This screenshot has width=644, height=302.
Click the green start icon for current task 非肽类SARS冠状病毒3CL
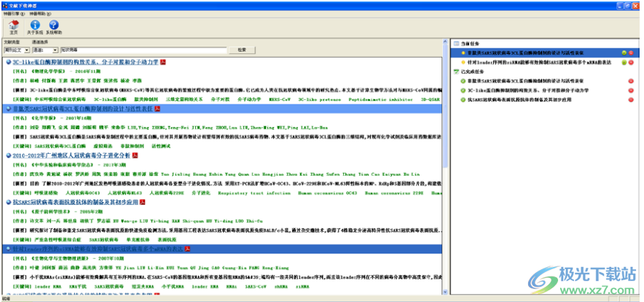tap(624, 53)
